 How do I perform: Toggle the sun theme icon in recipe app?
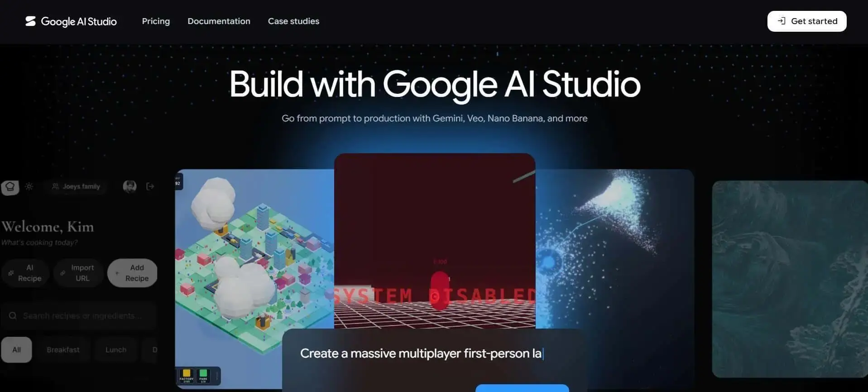(x=29, y=186)
